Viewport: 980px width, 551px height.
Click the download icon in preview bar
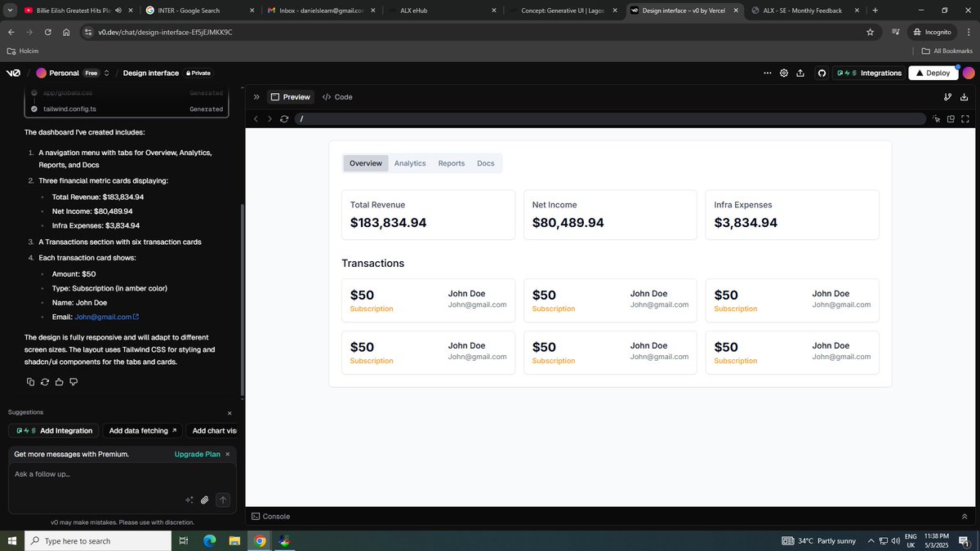964,96
